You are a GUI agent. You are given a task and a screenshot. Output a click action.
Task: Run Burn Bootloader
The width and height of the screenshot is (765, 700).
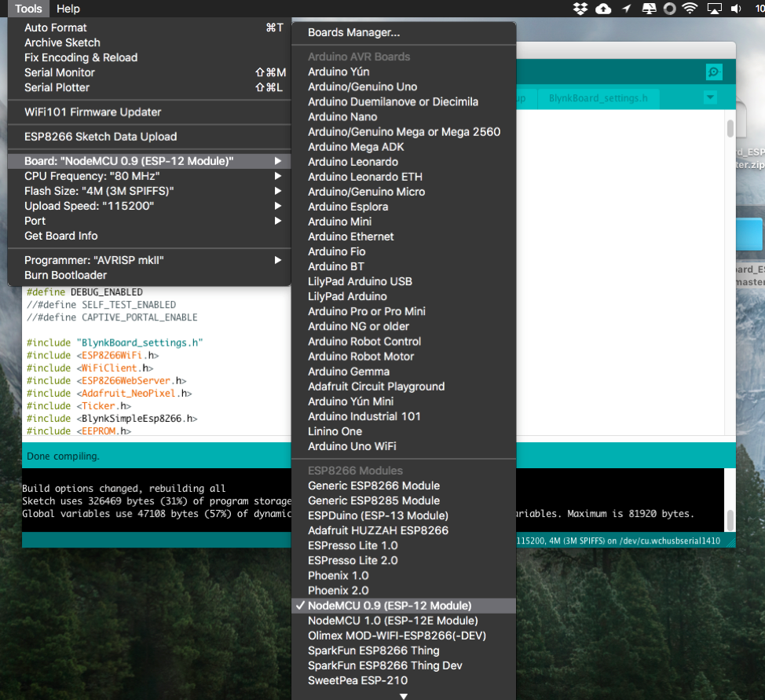(65, 275)
